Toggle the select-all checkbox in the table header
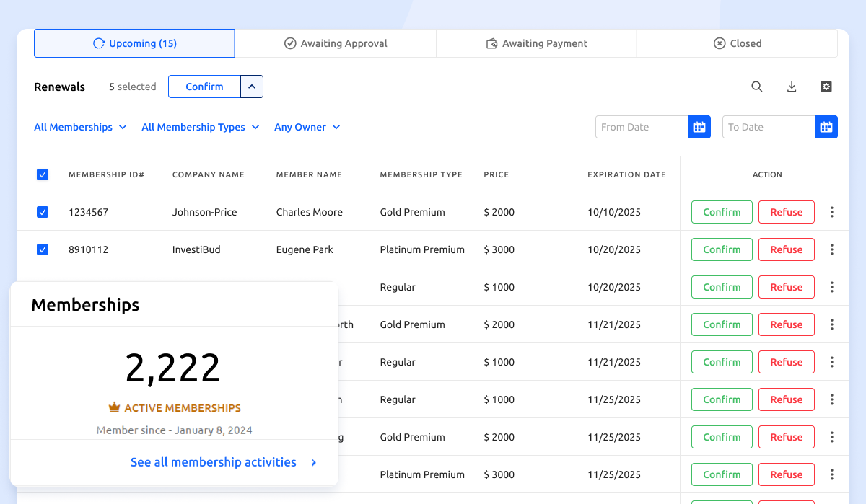This screenshot has width=866, height=504. (x=43, y=174)
